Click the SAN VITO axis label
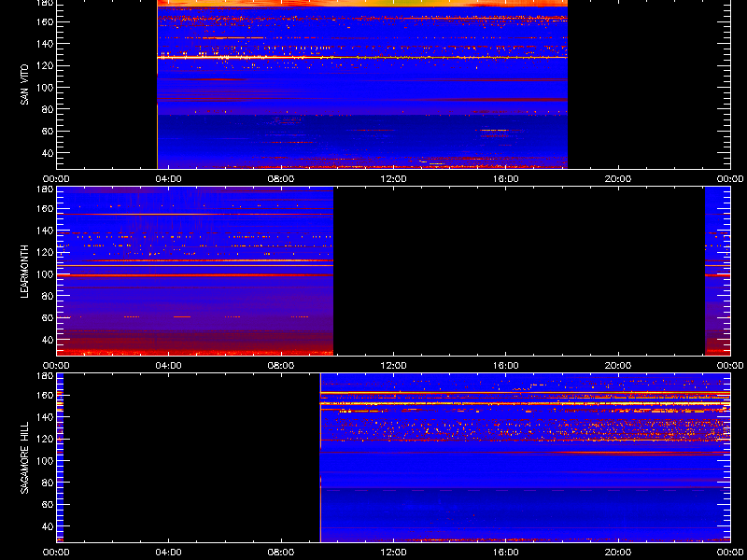Image resolution: width=747 pixels, height=560 pixels. (24, 85)
